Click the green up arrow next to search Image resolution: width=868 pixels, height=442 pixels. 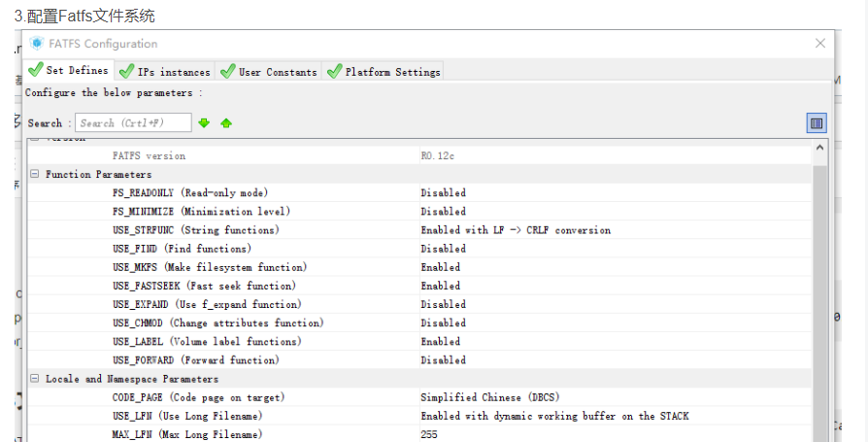226,123
